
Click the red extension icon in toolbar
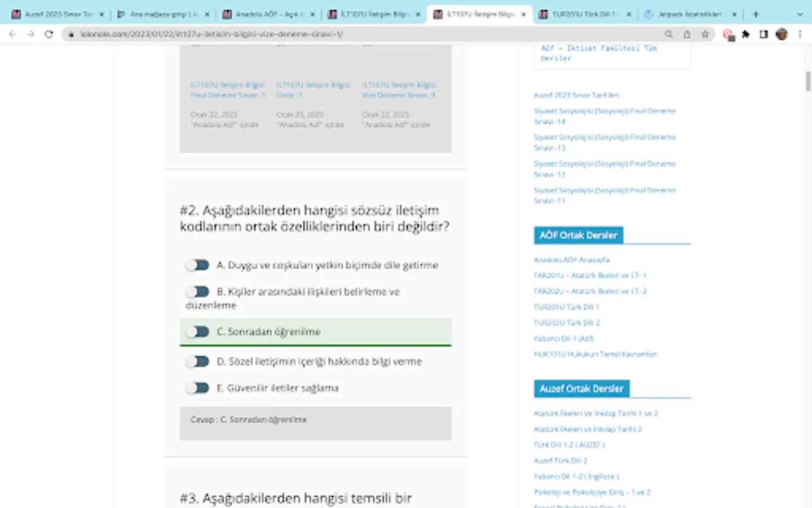click(728, 35)
